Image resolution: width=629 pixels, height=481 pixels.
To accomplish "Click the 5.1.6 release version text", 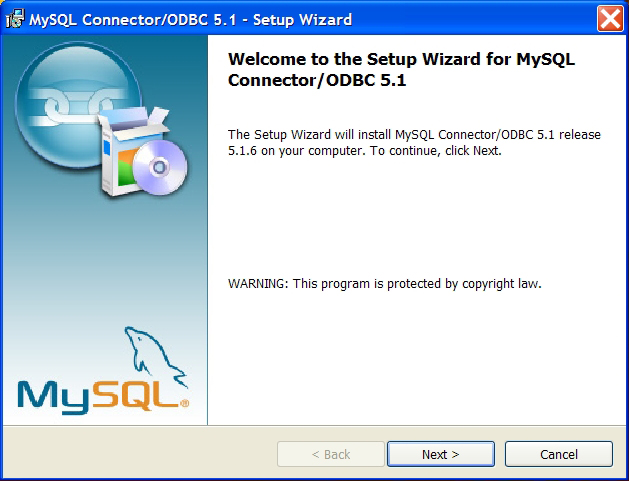I will tap(242, 151).
